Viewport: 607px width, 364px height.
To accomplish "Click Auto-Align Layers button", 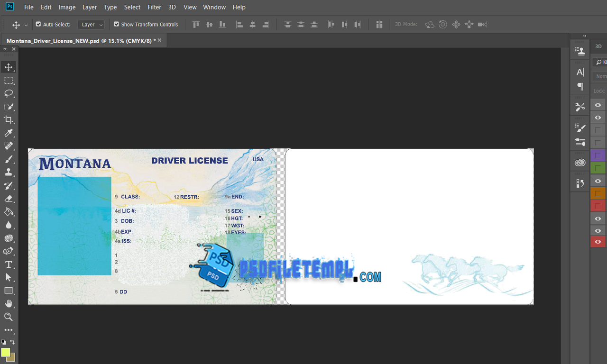I will point(379,24).
